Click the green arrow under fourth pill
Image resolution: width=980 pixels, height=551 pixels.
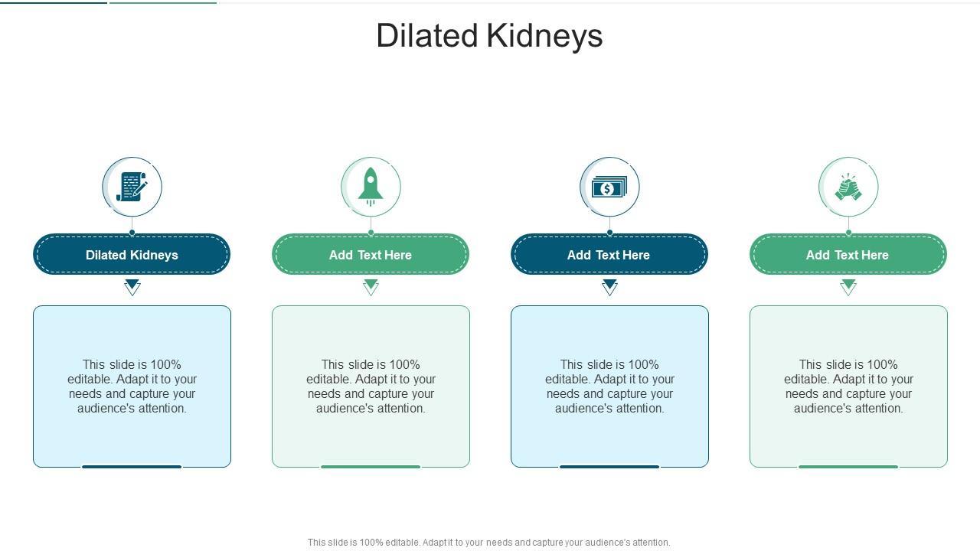848,287
